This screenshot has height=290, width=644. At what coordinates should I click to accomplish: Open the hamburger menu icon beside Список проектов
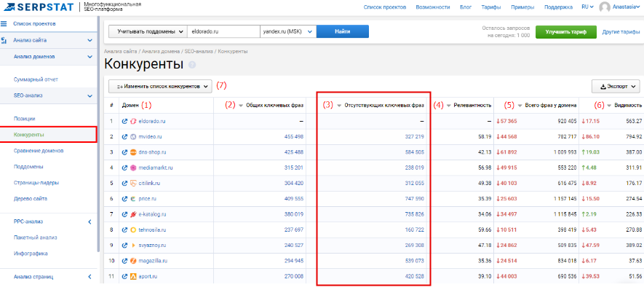coord(4,24)
